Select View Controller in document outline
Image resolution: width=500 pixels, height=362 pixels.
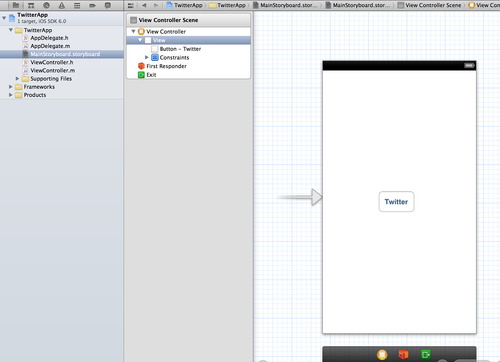pyautogui.click(x=166, y=32)
